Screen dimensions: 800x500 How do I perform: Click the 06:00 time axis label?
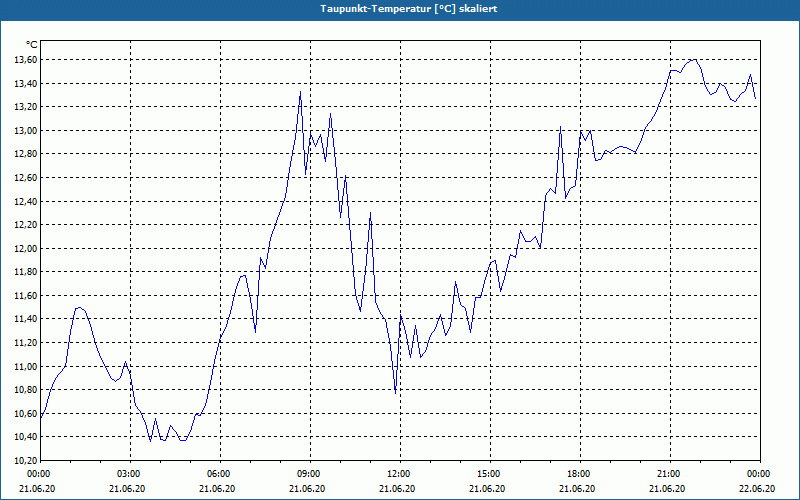pos(220,474)
